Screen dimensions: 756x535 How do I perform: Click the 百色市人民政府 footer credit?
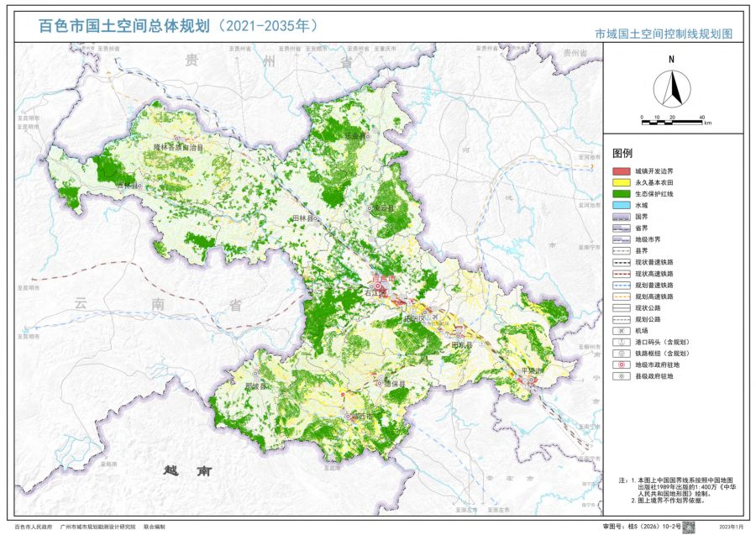[x=34, y=527]
